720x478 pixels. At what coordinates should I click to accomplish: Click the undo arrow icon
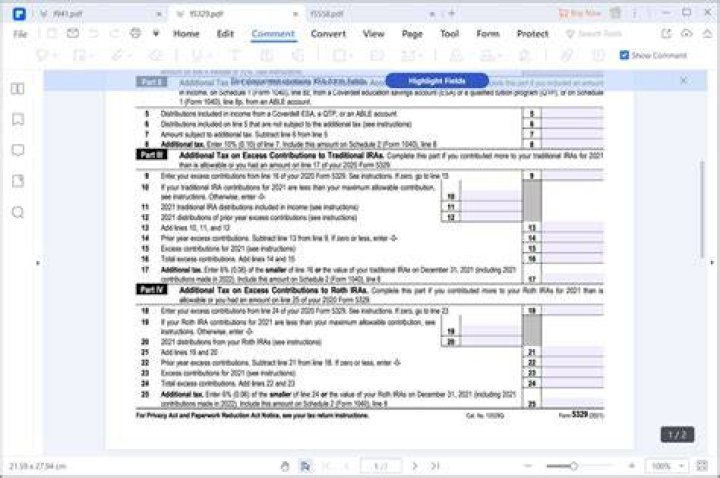(x=94, y=34)
